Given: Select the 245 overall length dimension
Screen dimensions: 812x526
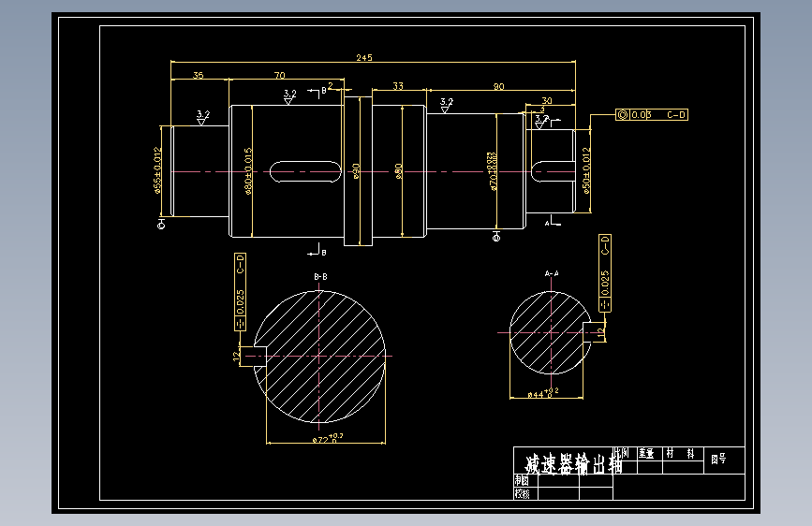Looking at the screenshot, I should tap(364, 57).
